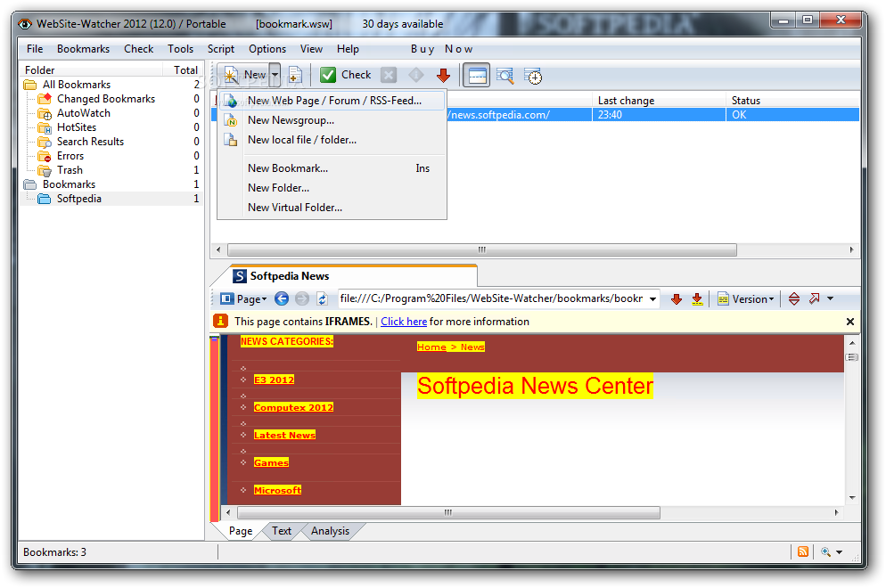
Task: Click the orange RSS status bar icon
Action: click(x=802, y=551)
